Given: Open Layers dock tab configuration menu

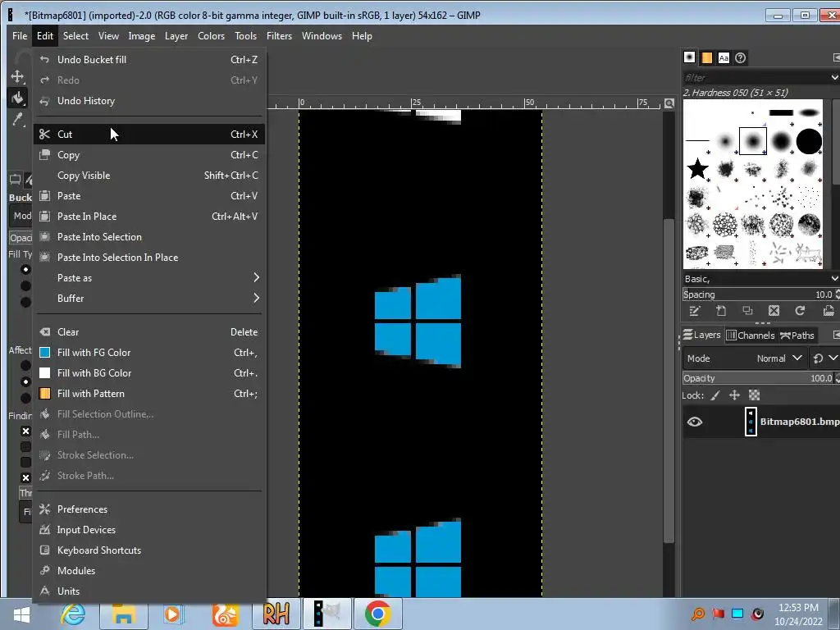Looking at the screenshot, I should point(836,336).
